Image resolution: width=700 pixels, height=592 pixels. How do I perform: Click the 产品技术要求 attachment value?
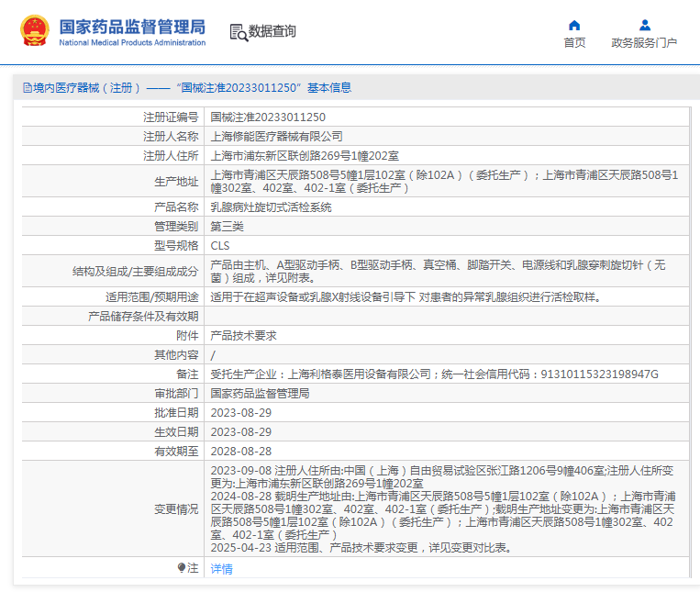click(x=244, y=336)
